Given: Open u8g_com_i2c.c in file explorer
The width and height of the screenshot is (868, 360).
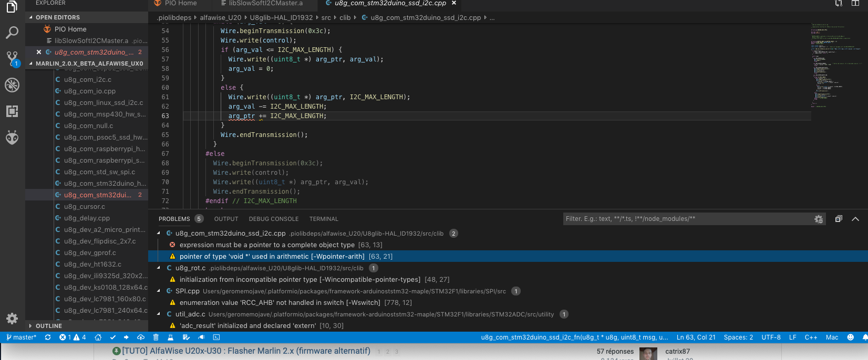Looking at the screenshot, I should (x=88, y=80).
